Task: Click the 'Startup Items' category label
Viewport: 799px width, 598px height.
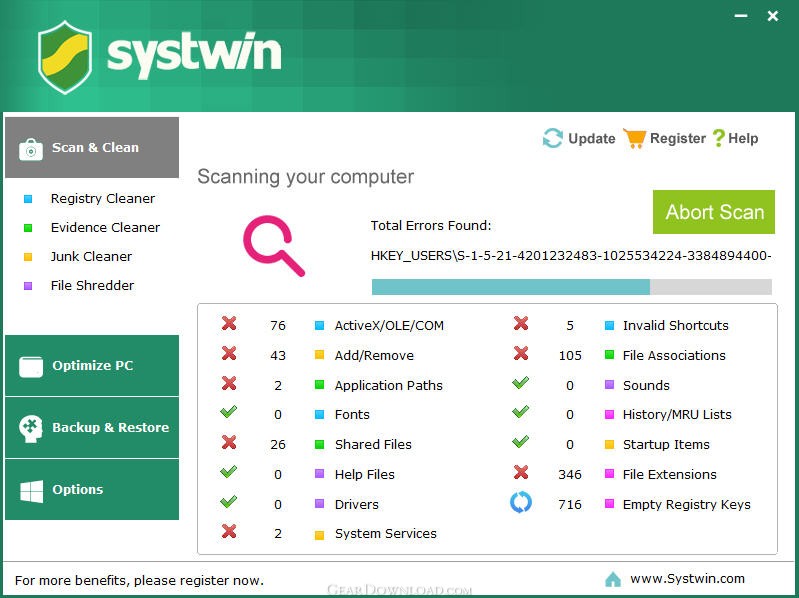Action: [x=666, y=445]
